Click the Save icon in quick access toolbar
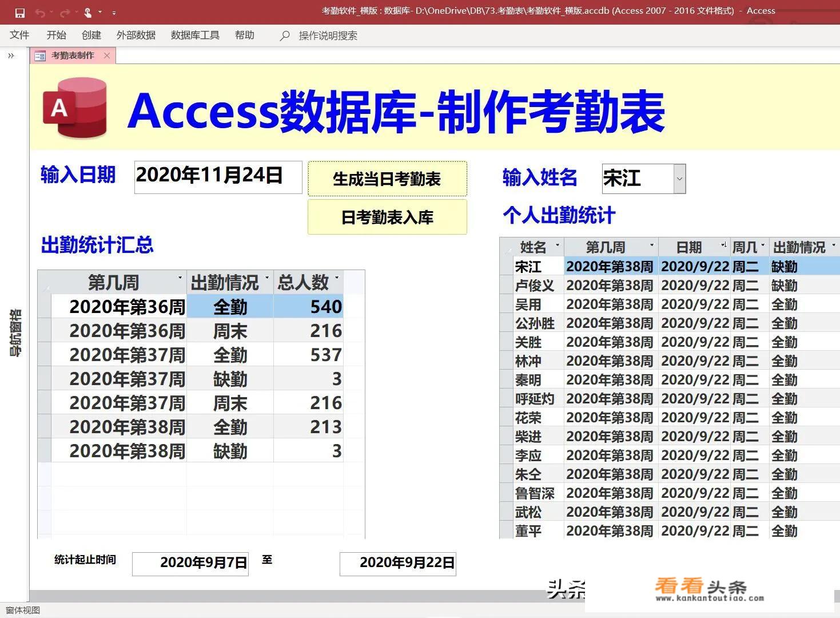Screen dimensions: 840x618 pyautogui.click(x=19, y=12)
